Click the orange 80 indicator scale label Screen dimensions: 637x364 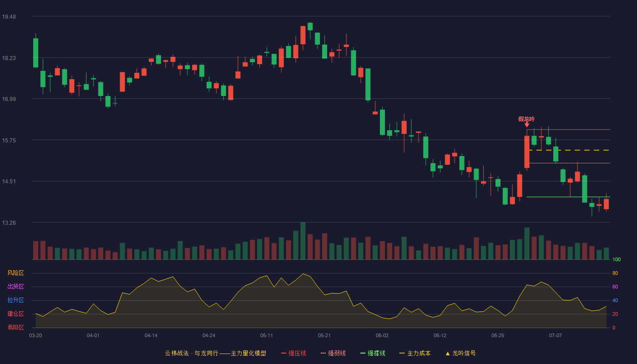click(x=615, y=273)
